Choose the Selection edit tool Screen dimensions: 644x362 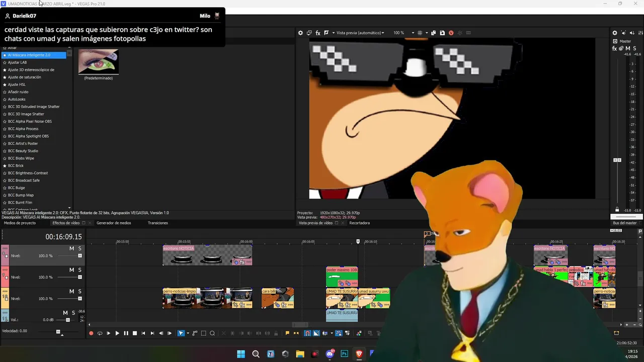click(203, 333)
